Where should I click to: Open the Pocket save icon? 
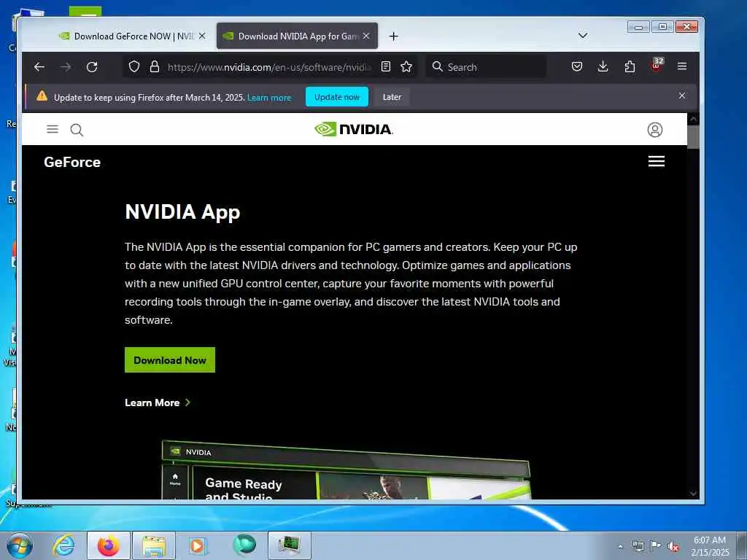pyautogui.click(x=577, y=66)
